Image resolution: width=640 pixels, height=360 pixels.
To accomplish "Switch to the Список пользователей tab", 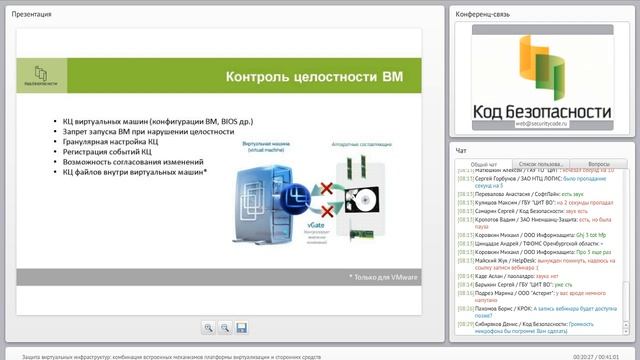I will coord(541,164).
